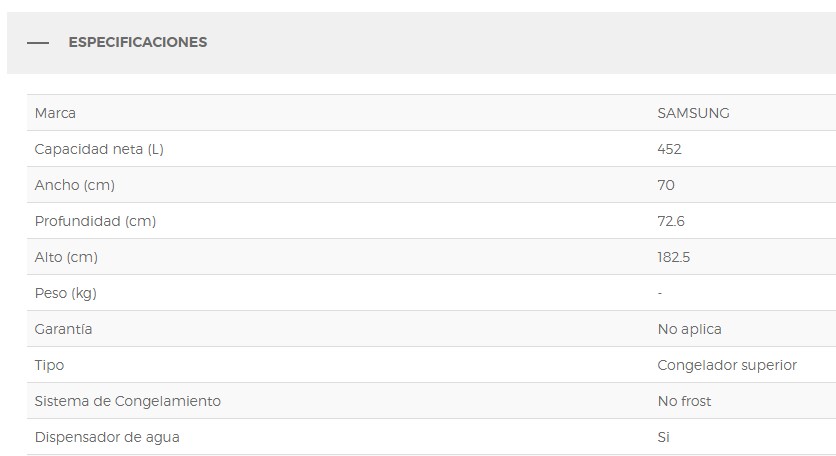Click the ESPECIFICACIONES header title
The height and width of the screenshot is (456, 836).
138,42
